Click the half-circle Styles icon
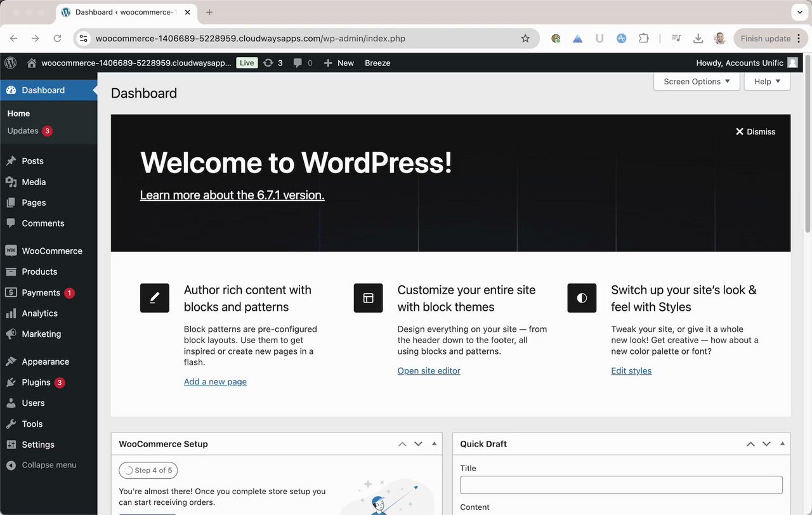 [582, 298]
